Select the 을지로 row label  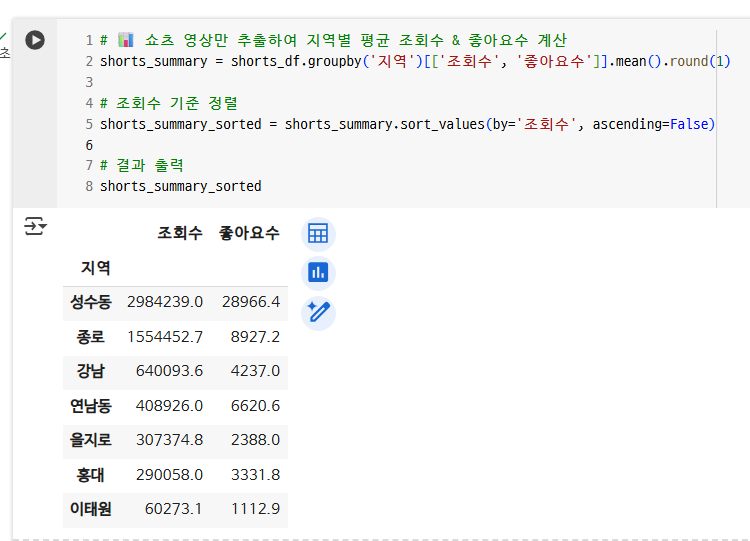[x=91, y=440]
